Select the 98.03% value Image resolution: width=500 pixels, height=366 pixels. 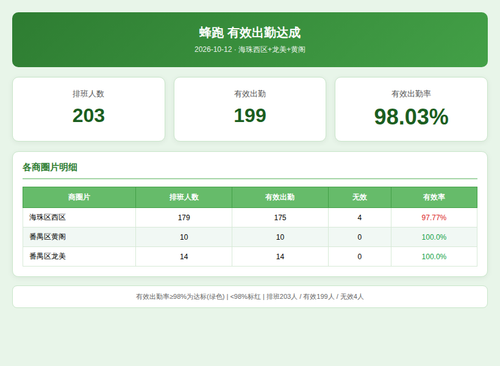coord(411,117)
